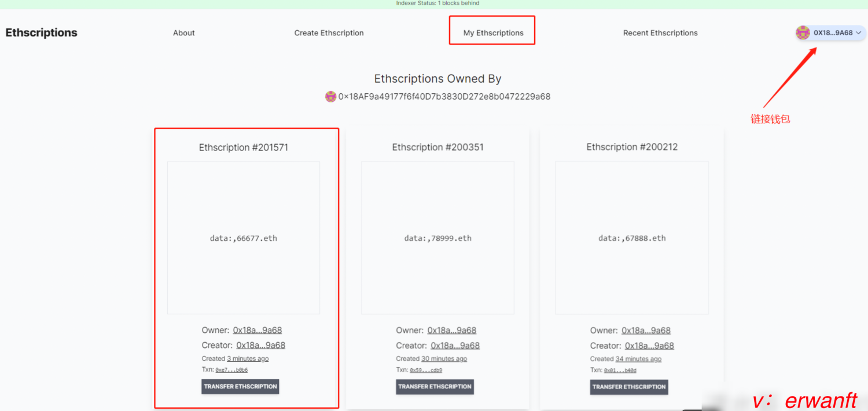
Task: Click '3 minutes ago' created link
Action: (248, 359)
